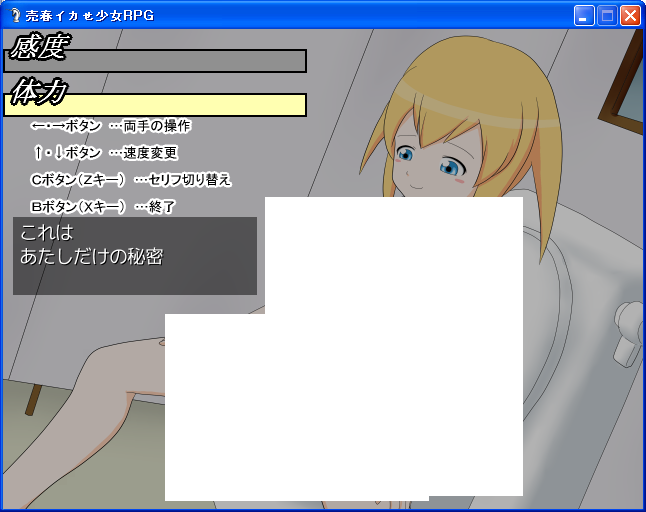Viewport: 646px width, 512px height.
Task: Click the gray 感度 gauge bar
Action: (x=155, y=61)
